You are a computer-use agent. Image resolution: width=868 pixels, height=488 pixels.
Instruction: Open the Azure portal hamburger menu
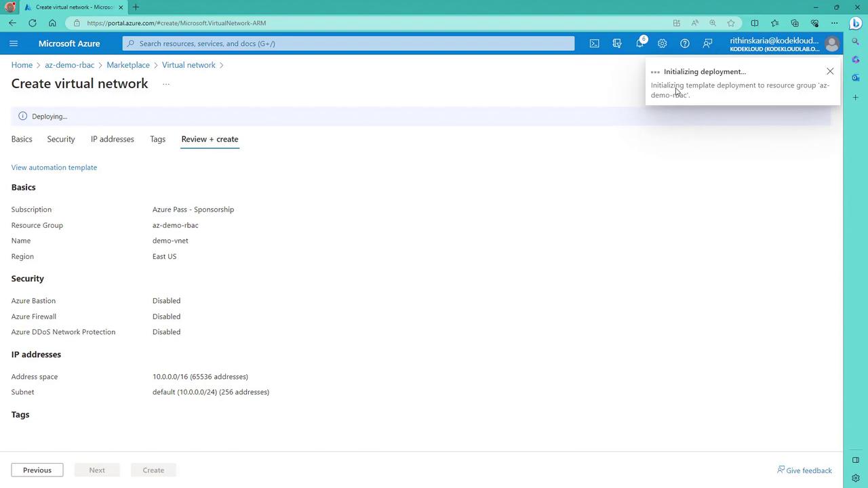[x=14, y=43]
